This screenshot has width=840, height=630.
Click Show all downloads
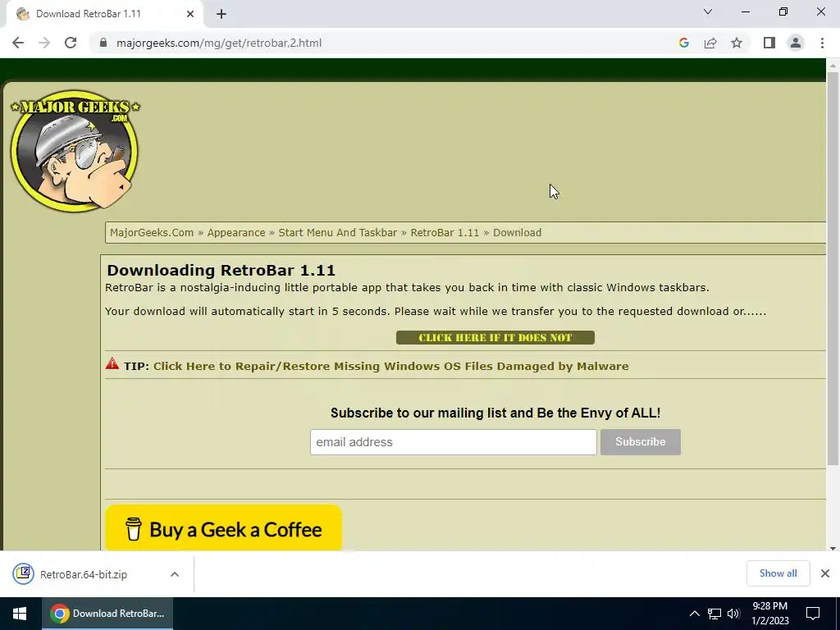pos(778,573)
